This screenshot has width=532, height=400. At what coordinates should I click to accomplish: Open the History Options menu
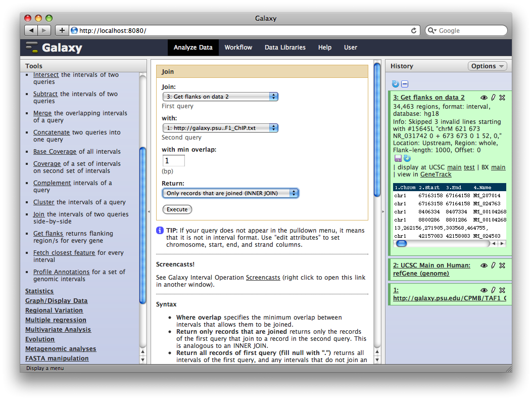click(487, 66)
